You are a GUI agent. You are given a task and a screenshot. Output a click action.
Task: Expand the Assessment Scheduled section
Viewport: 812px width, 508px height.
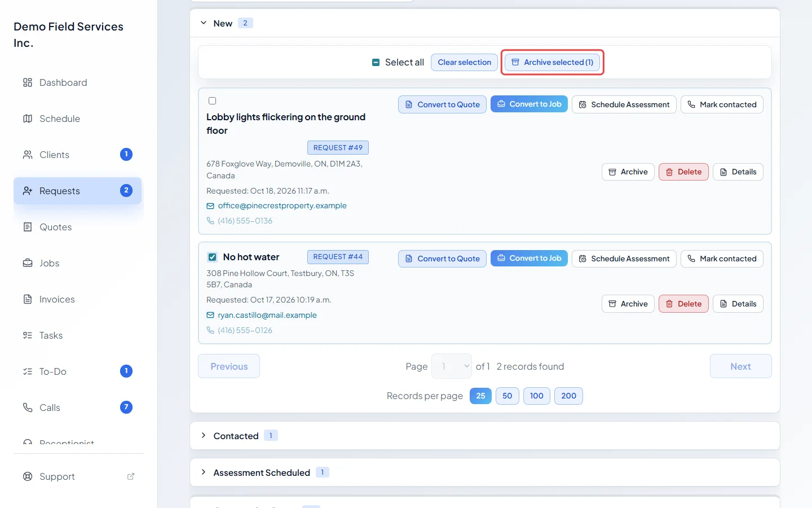tap(204, 472)
